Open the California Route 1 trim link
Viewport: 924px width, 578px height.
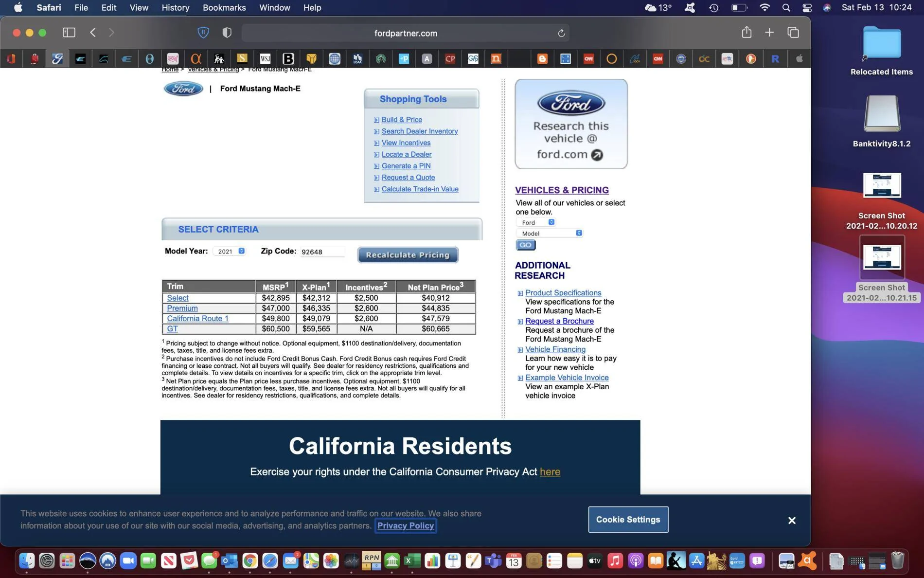[x=197, y=319]
